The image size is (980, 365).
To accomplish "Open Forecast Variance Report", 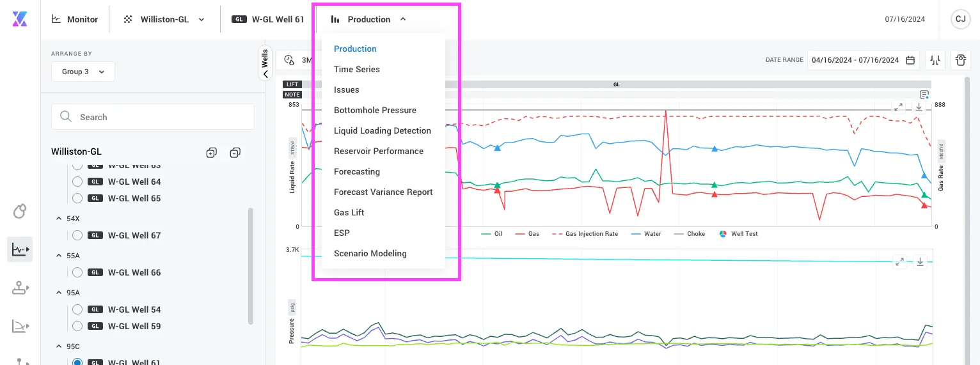I will pos(383,192).
